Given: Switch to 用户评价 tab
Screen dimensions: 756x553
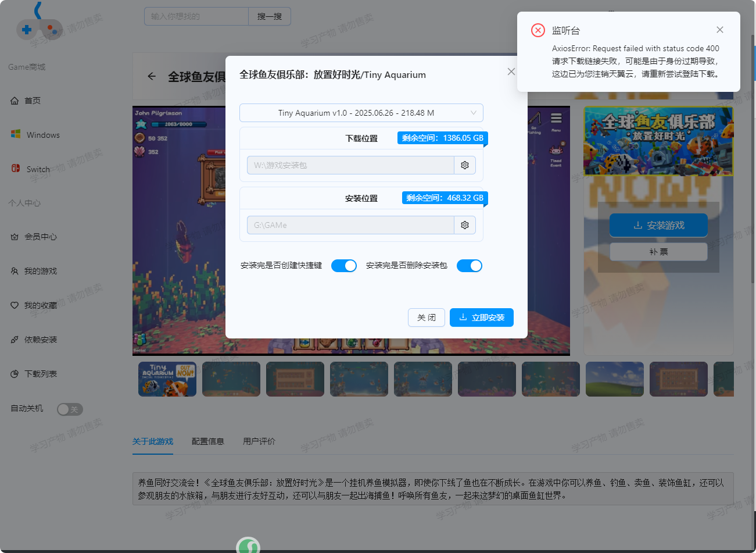Looking at the screenshot, I should click(259, 441).
